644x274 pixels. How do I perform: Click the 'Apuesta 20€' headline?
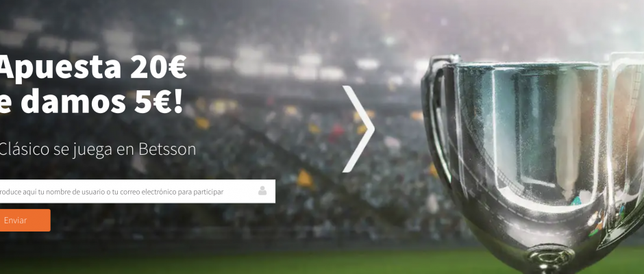click(93, 68)
